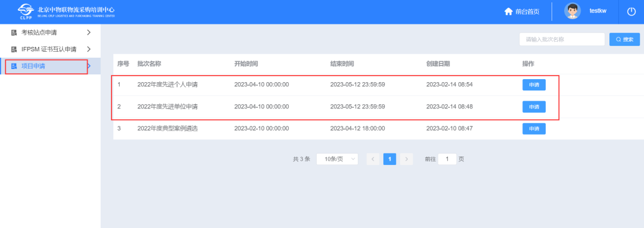Image resolution: width=644 pixels, height=228 pixels.
Task: Click the 序号 column header
Action: click(123, 64)
